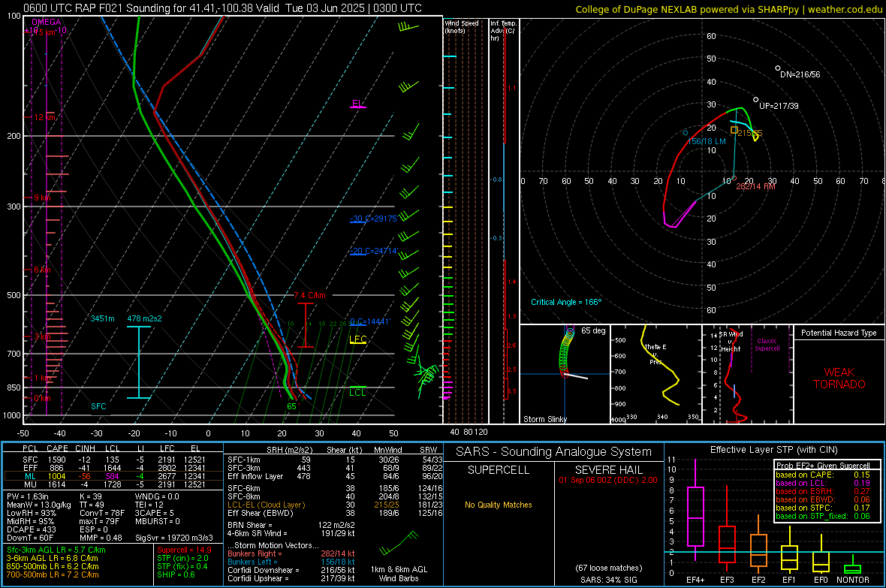Screen dimensions: 886x588
Task: Click the 65 deg slinky tilt value
Action: (593, 330)
